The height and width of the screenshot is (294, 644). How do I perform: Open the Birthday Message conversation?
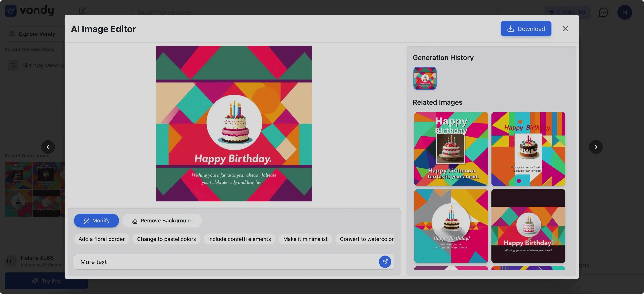point(36,65)
